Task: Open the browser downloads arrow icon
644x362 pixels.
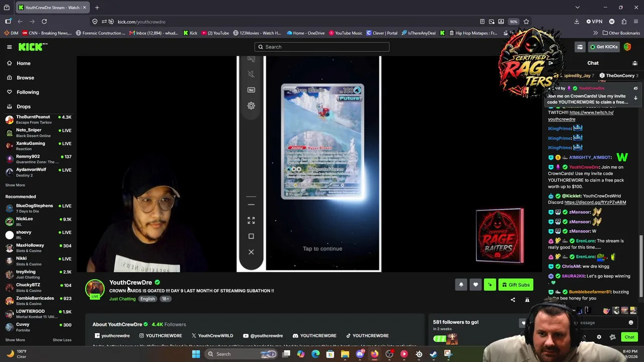Action: [577, 22]
